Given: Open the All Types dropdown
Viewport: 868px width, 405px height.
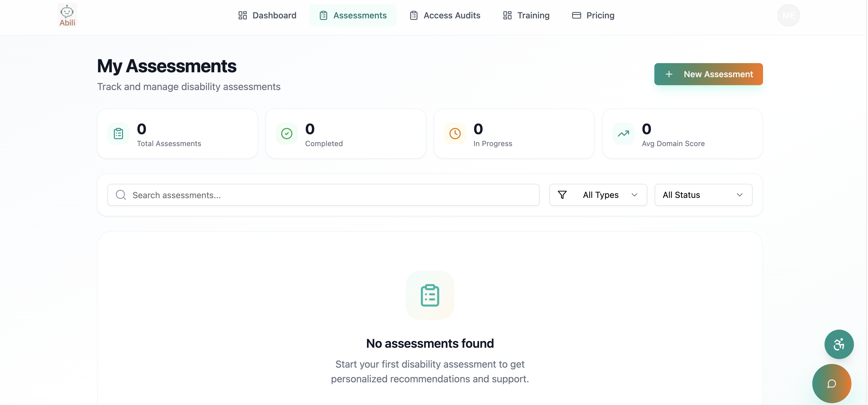Looking at the screenshot, I should pyautogui.click(x=598, y=195).
